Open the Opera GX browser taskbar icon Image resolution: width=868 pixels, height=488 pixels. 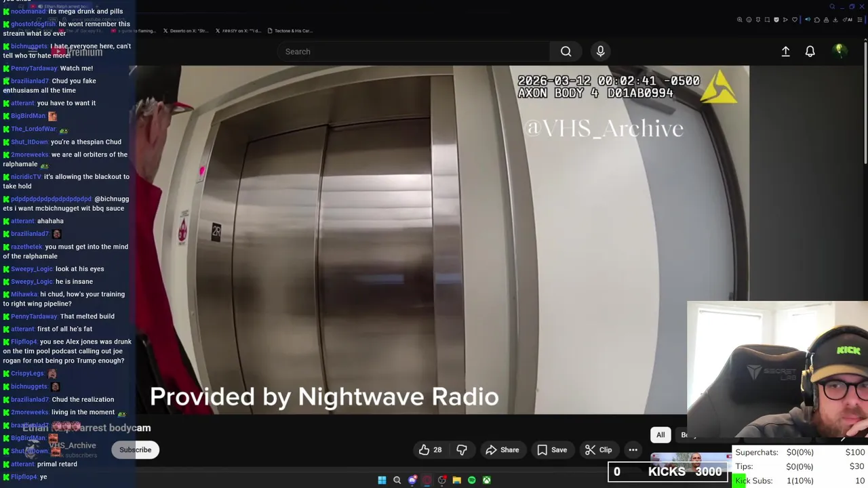click(427, 480)
